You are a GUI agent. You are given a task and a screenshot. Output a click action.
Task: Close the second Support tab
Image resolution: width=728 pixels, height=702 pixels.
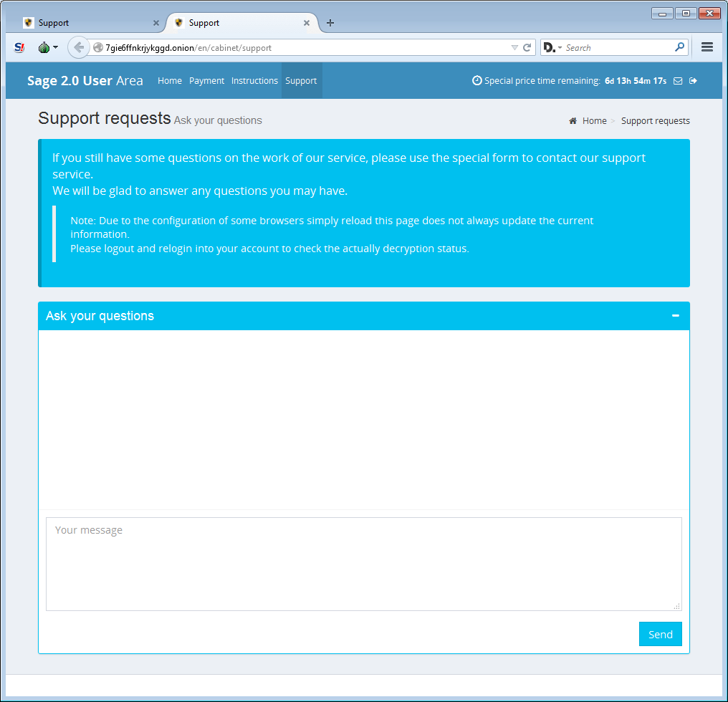pos(307,23)
